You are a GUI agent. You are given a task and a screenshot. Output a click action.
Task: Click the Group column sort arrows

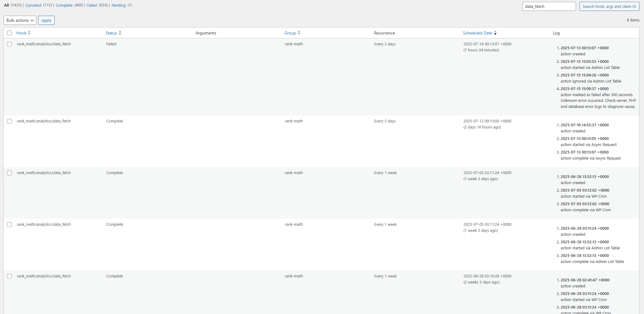click(299, 33)
